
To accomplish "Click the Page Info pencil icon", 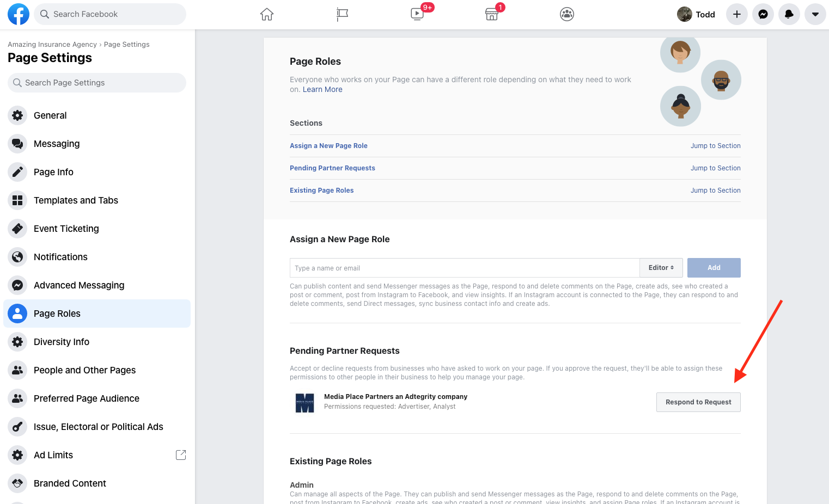I will [17, 172].
